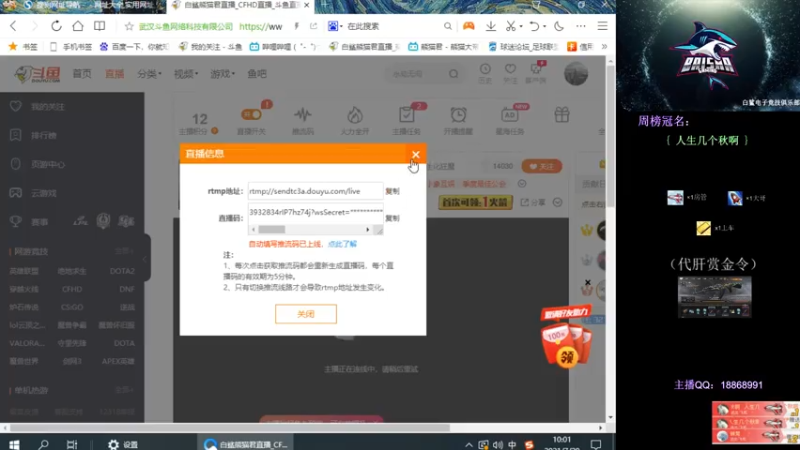
Task: Open 设置 in the taskbar
Action: point(123,444)
